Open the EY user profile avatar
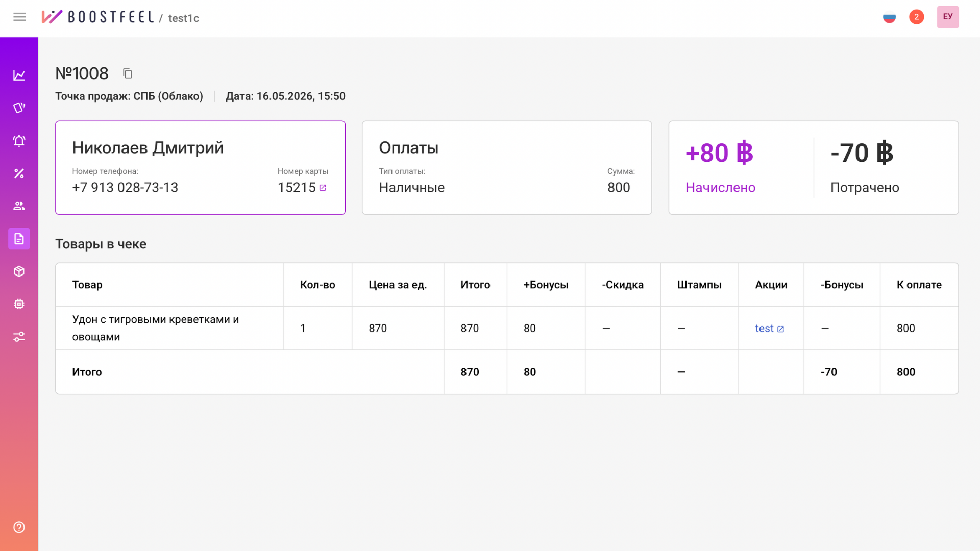The image size is (980, 551). coord(947,17)
